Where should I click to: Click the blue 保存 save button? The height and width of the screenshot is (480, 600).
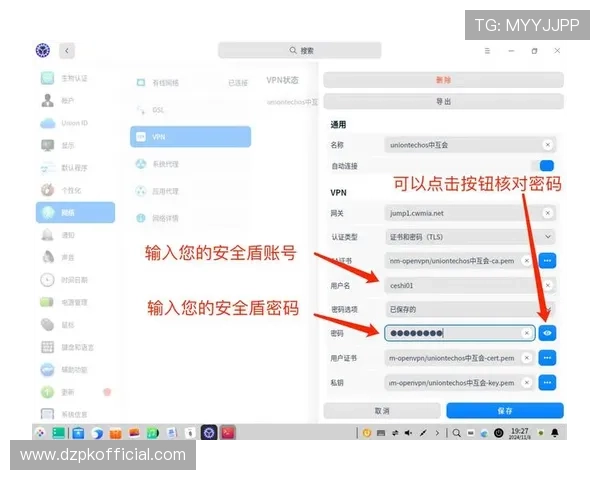click(x=505, y=411)
